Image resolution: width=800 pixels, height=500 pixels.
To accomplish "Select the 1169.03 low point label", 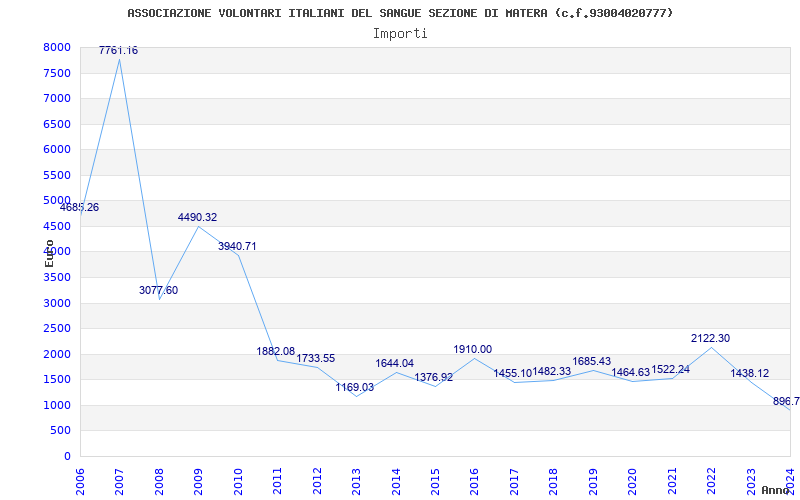I will point(354,387).
